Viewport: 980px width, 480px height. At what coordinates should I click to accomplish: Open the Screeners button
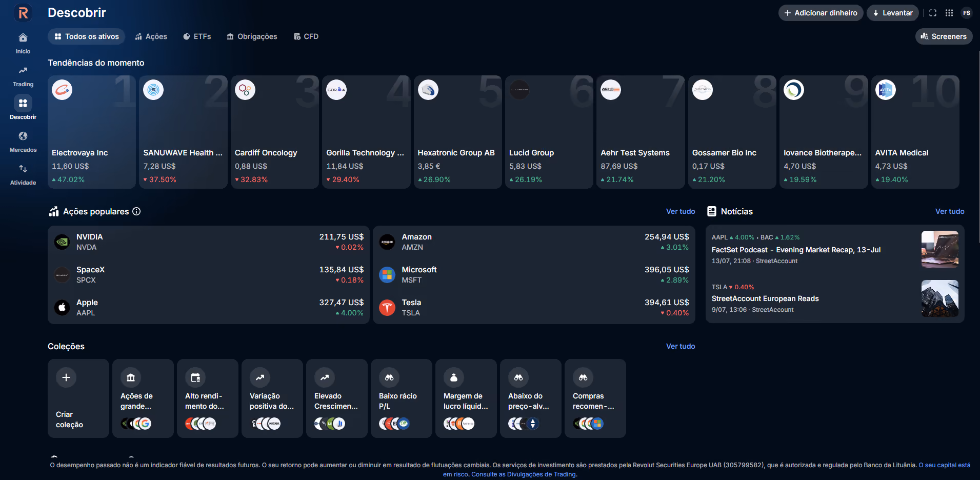pyautogui.click(x=944, y=36)
